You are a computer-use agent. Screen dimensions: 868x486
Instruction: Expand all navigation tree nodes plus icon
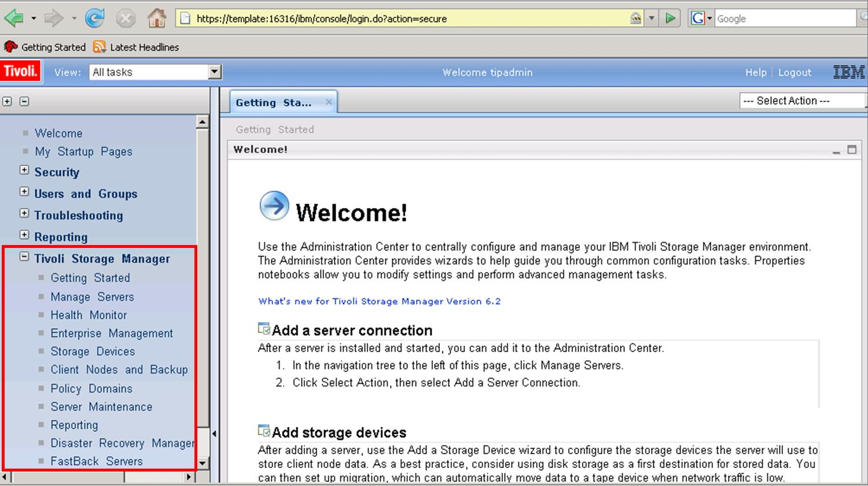7,101
